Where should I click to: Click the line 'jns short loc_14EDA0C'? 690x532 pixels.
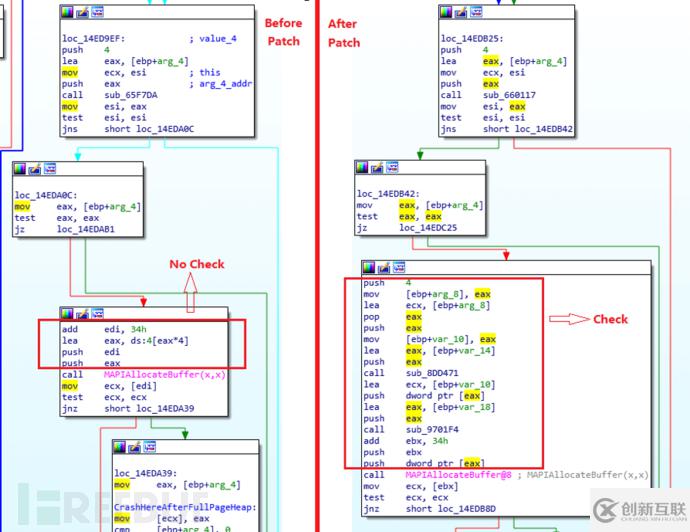[128, 129]
